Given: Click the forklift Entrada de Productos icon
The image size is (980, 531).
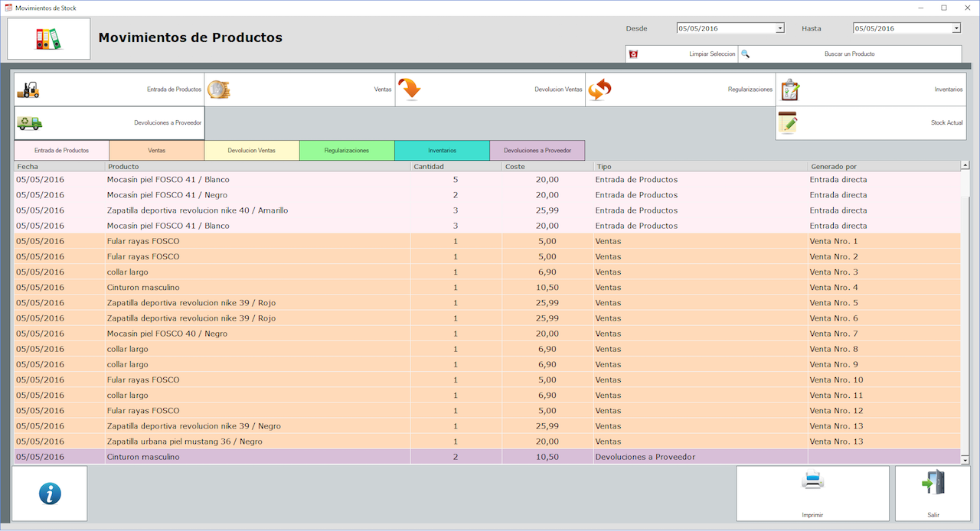Looking at the screenshot, I should point(28,90).
